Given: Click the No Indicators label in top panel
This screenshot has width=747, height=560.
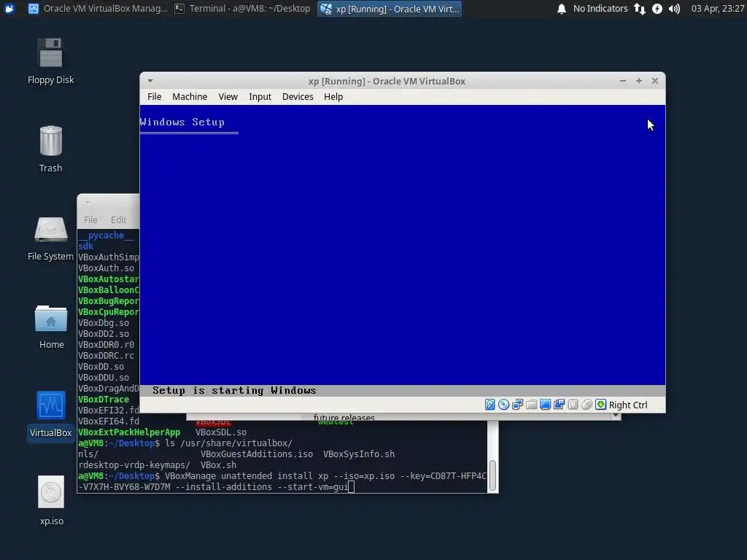Looking at the screenshot, I should 600,9.
